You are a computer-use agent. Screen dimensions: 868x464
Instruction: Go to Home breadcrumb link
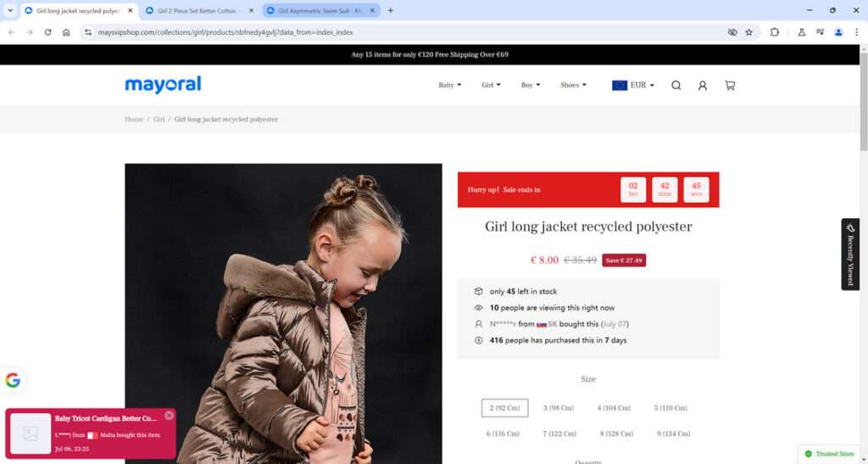click(134, 119)
